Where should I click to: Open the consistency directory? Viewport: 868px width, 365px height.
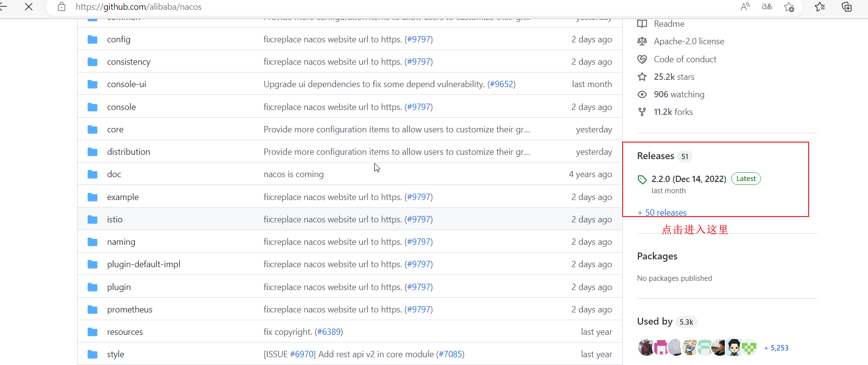pos(129,62)
